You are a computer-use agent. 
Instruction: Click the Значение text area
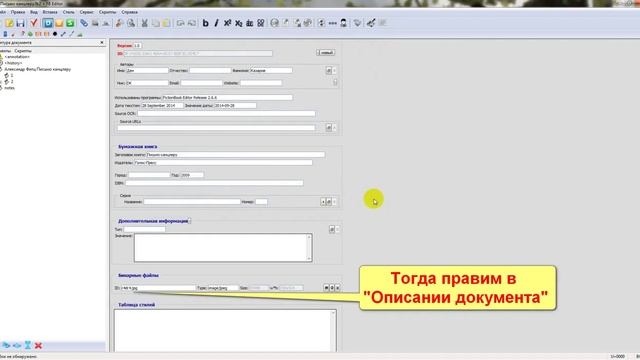pyautogui.click(x=223, y=248)
